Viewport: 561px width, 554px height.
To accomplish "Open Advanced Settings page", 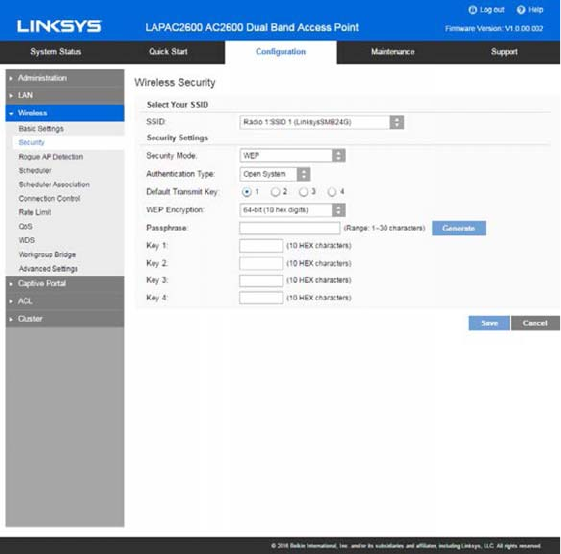I will pyautogui.click(x=48, y=269).
